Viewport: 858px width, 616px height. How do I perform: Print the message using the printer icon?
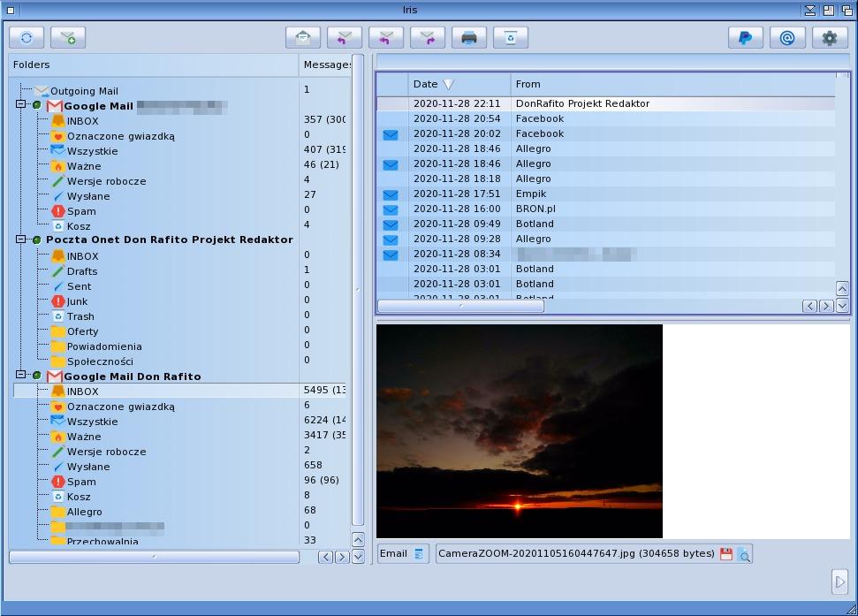click(469, 38)
